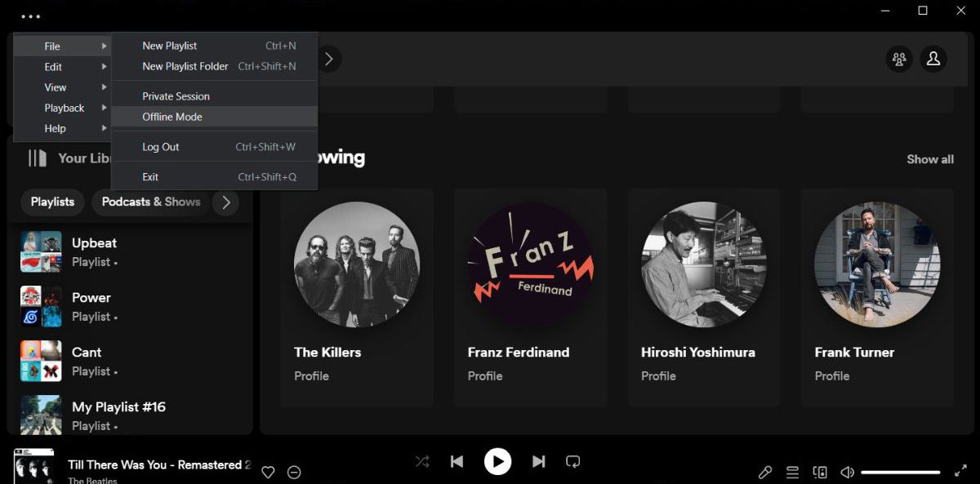Select New Playlist menu item
Image resolution: width=980 pixels, height=484 pixels.
215,46
